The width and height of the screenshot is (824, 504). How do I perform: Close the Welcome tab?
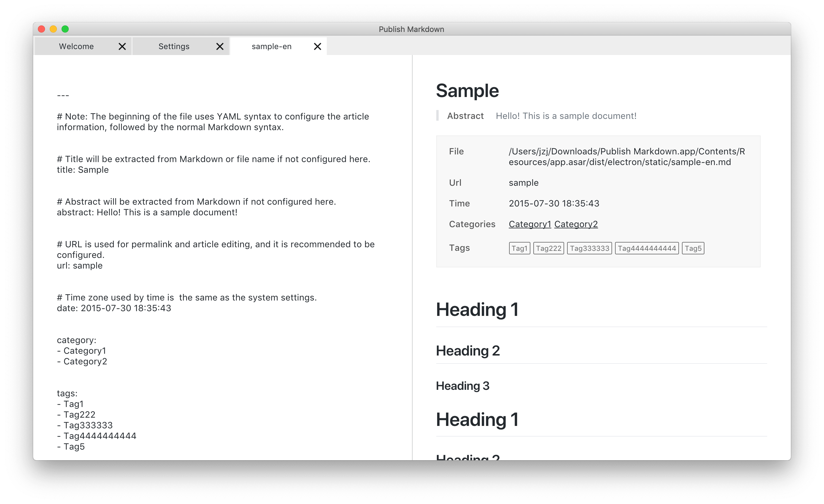tap(122, 46)
